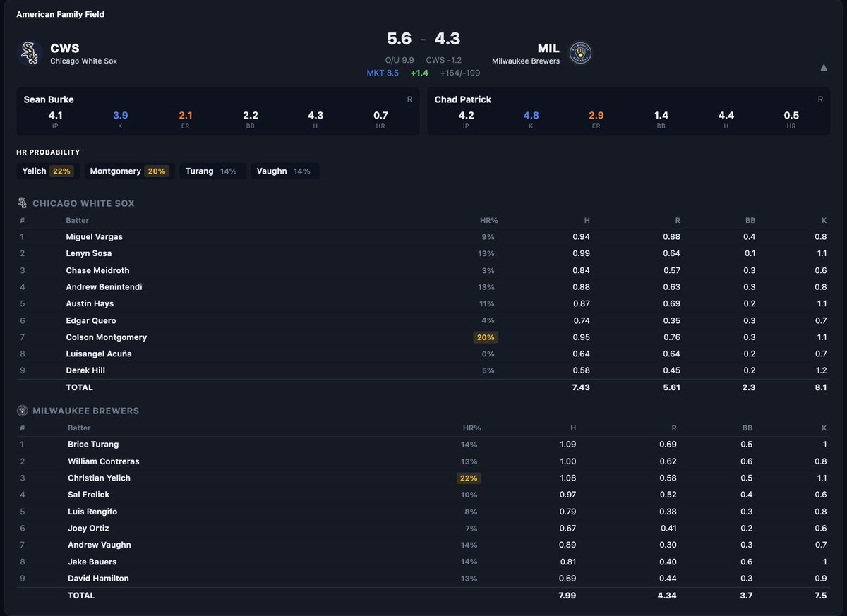847x616 pixels.
Task: Click the O/U 9.9 projection
Action: pos(400,60)
